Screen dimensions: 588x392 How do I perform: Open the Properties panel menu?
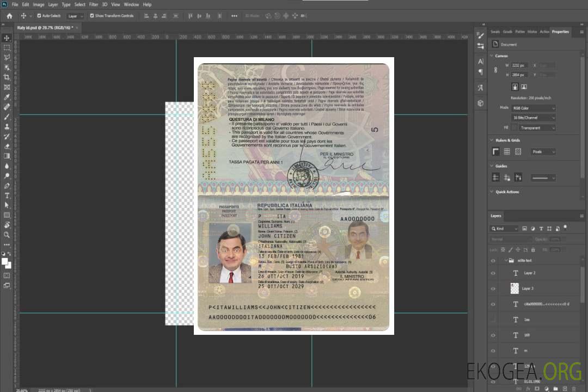tap(581, 32)
